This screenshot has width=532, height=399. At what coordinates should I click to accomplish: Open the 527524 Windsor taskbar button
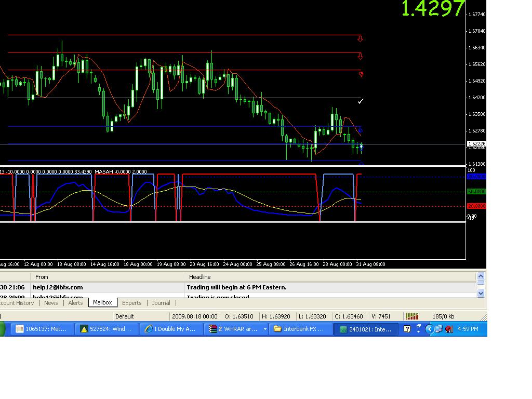tap(107, 329)
